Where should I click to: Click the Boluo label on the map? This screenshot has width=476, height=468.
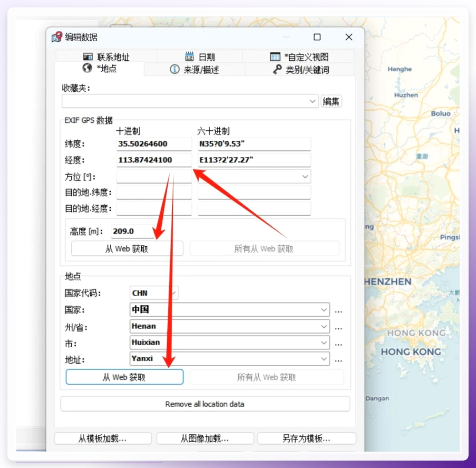coord(441,114)
